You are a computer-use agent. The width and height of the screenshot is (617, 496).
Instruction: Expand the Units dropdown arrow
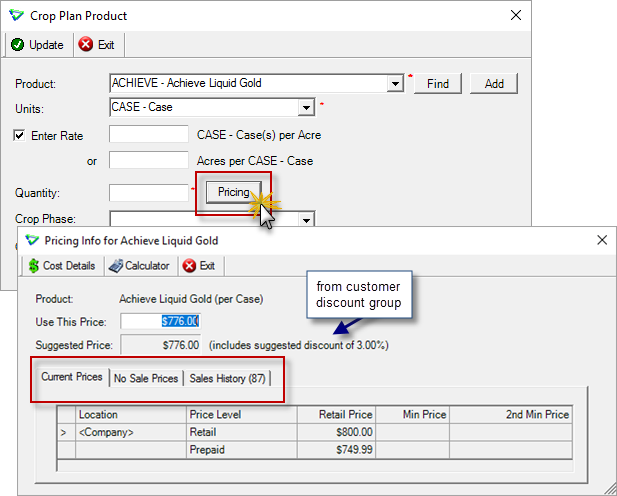[x=306, y=107]
